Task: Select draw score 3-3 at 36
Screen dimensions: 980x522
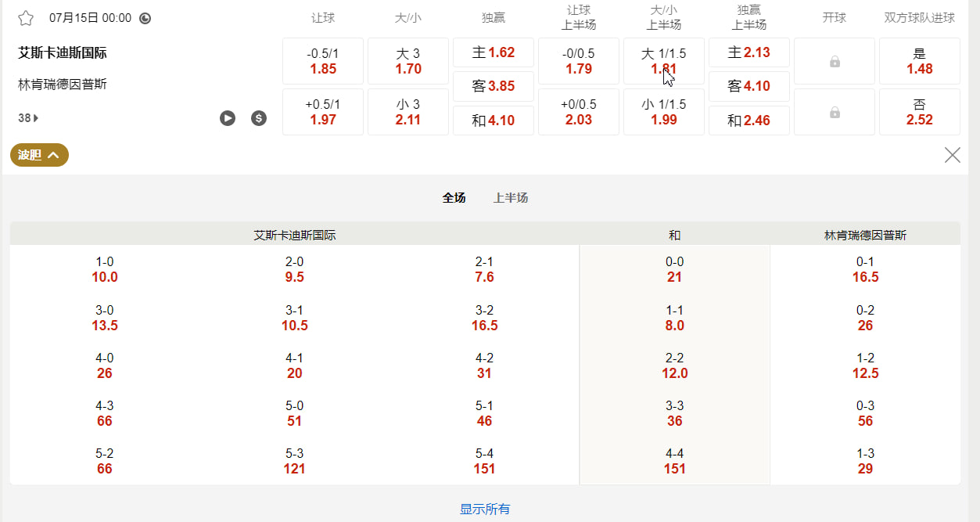Action: click(675, 413)
